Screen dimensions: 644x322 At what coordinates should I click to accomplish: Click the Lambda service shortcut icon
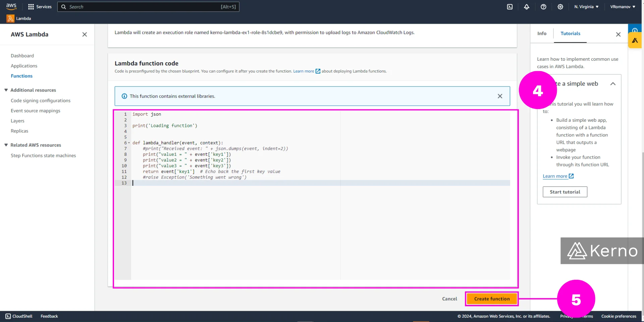coord(10,18)
